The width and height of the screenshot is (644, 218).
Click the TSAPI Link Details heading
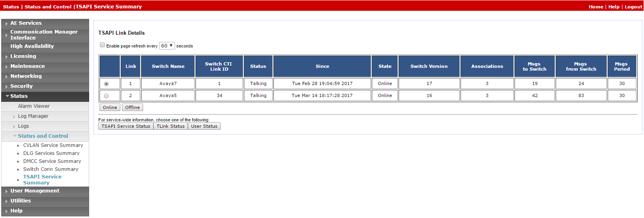tap(122, 33)
